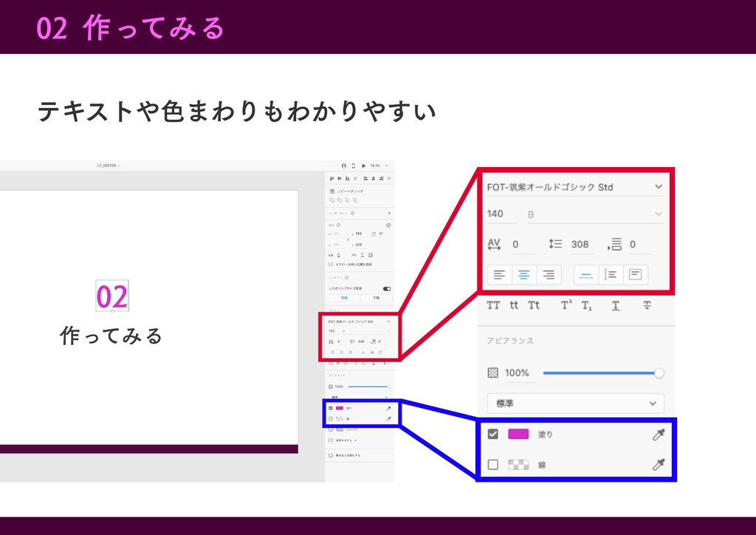Check the enlarged 線 border checkbox

click(492, 465)
